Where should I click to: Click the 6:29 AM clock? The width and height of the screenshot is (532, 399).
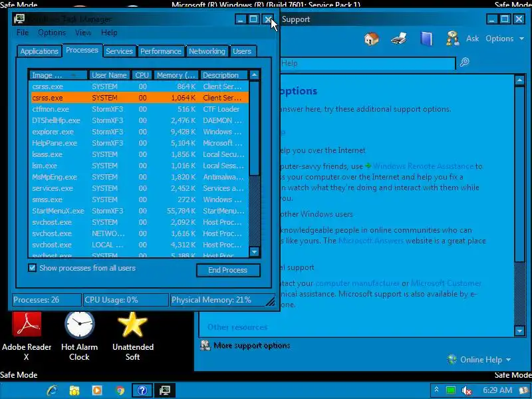497,390
